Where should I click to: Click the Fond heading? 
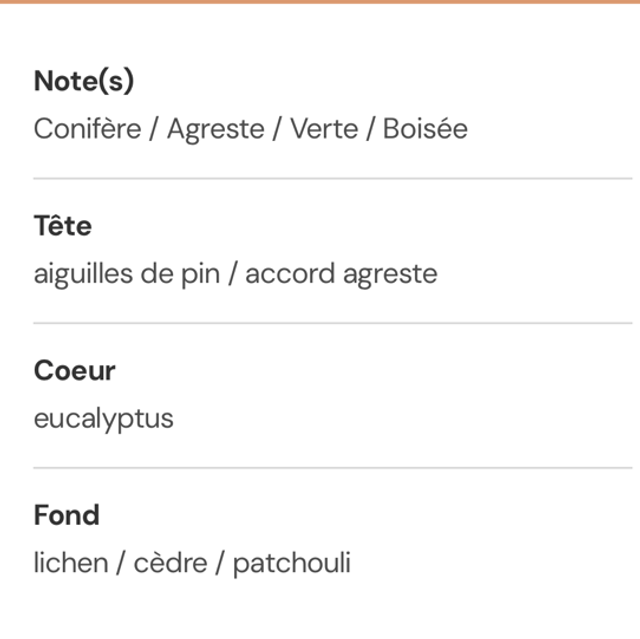(x=66, y=515)
